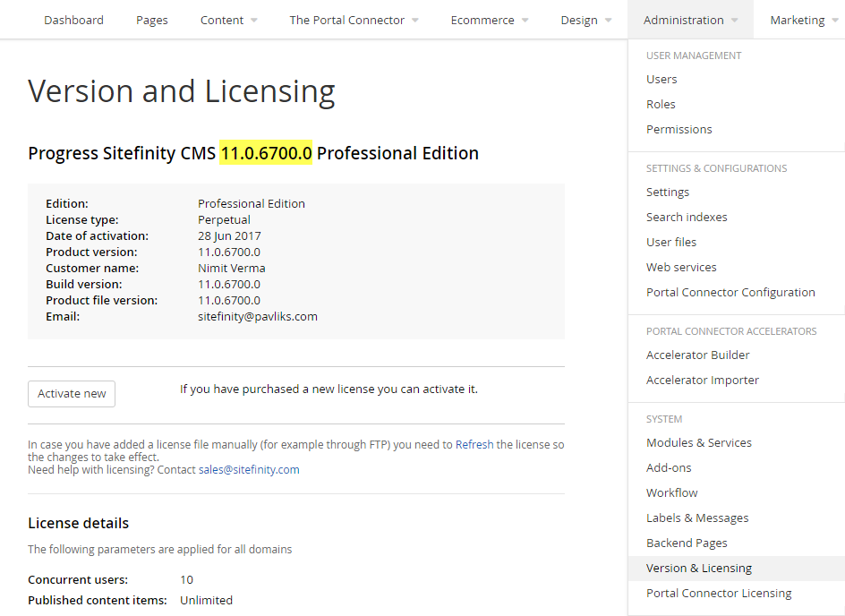Click the Build version row value
845x616 pixels.
coord(229,284)
